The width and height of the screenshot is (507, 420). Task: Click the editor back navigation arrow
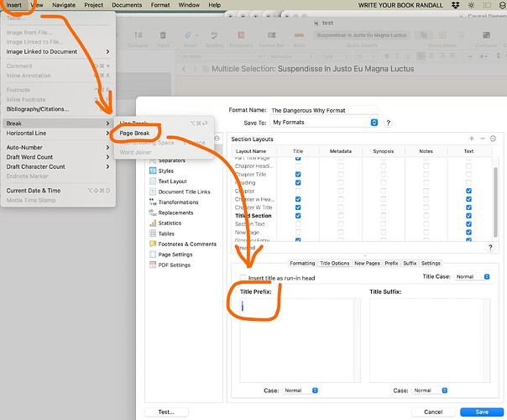pos(184,69)
